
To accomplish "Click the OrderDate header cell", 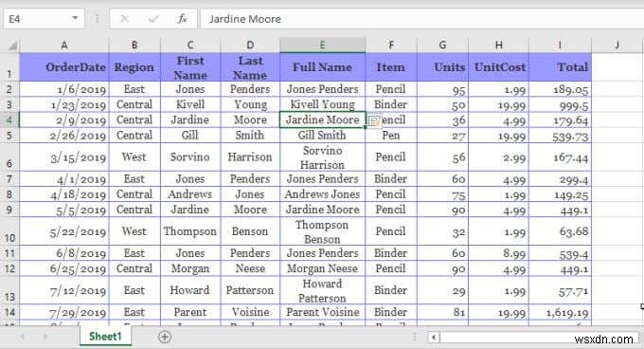I will (64, 67).
